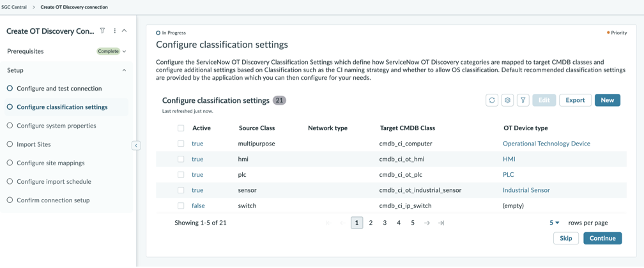Check the sensor row checkbox
The height and width of the screenshot is (268, 644).
[x=181, y=190]
